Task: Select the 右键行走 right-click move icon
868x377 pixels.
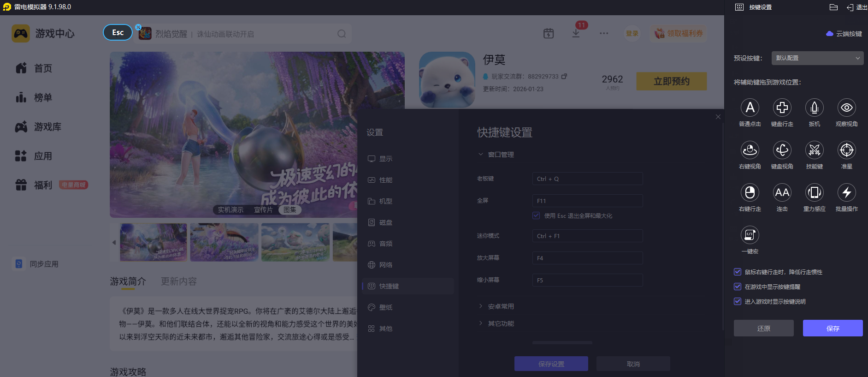Action: coord(750,192)
